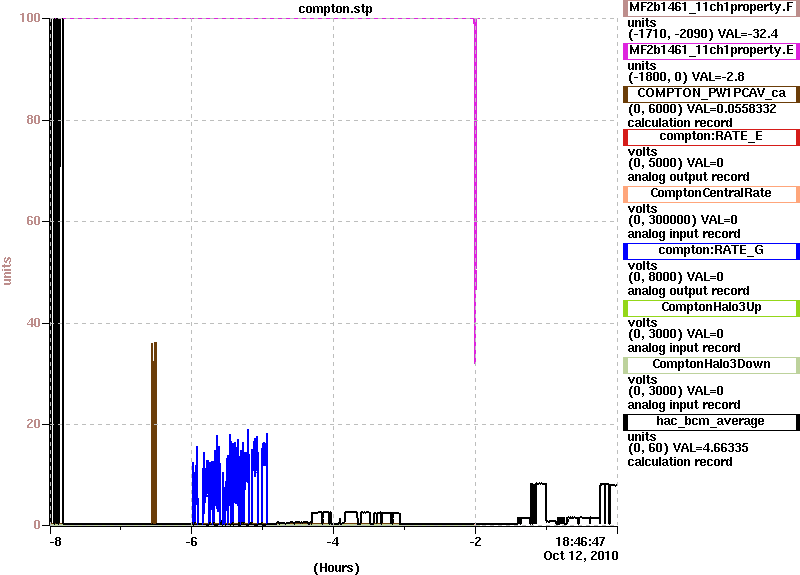Select the brown COMPTON_PW1PCAV_ca legend entry
This screenshot has height=575, width=800.
(711, 93)
